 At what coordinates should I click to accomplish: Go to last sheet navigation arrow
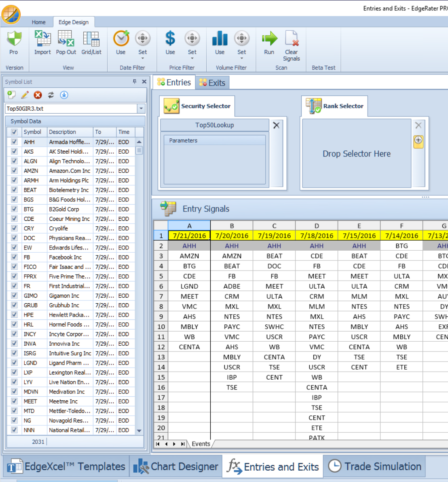[183, 444]
